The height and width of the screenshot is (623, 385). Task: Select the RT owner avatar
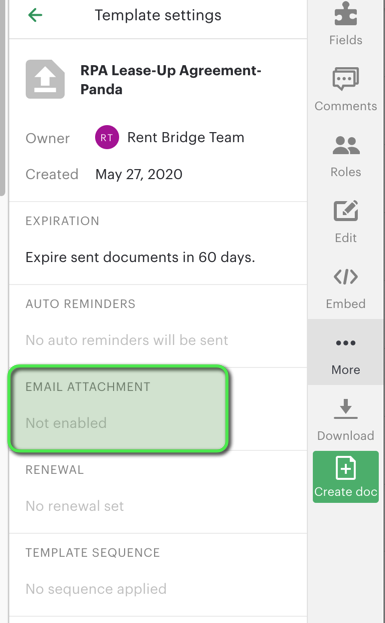pos(106,137)
